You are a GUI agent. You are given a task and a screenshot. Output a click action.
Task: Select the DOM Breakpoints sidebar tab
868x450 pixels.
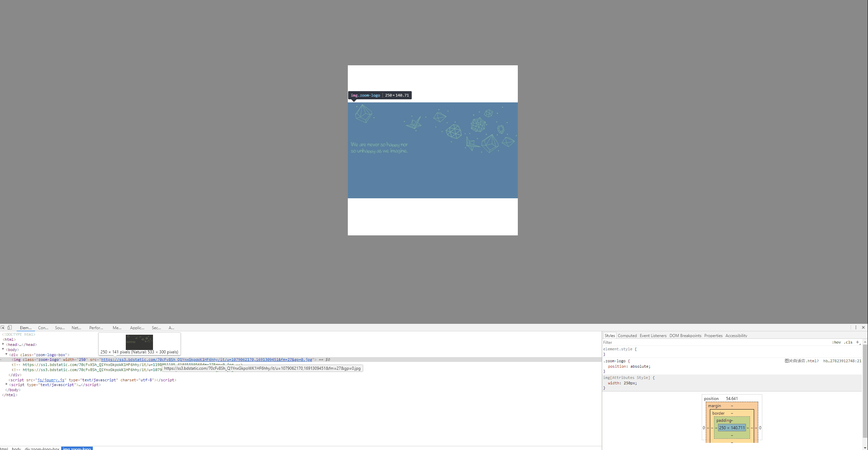(x=685, y=336)
